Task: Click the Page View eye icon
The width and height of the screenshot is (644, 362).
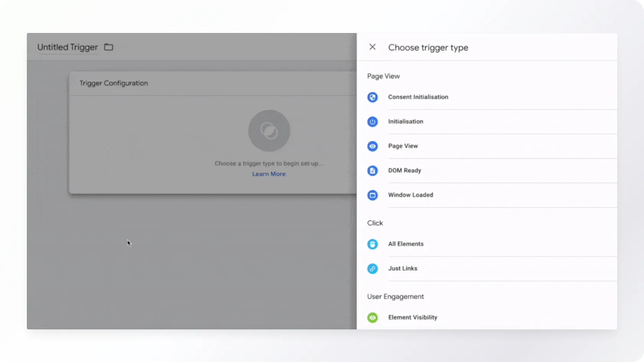Action: click(x=372, y=146)
